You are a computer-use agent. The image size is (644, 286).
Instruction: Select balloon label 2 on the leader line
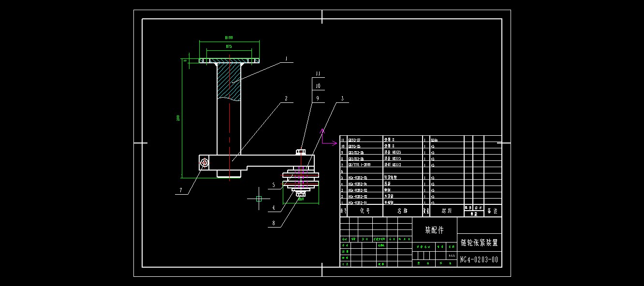pyautogui.click(x=286, y=99)
